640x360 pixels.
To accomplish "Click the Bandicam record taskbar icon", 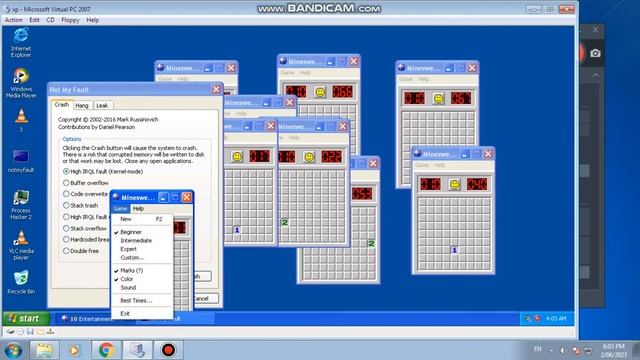I will tap(168, 350).
